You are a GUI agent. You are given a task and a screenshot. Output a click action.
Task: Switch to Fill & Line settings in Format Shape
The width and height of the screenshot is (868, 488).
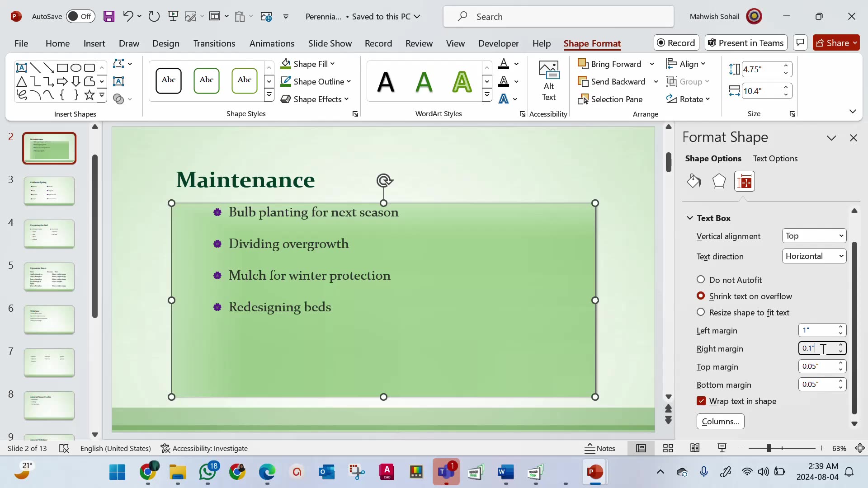(x=694, y=181)
